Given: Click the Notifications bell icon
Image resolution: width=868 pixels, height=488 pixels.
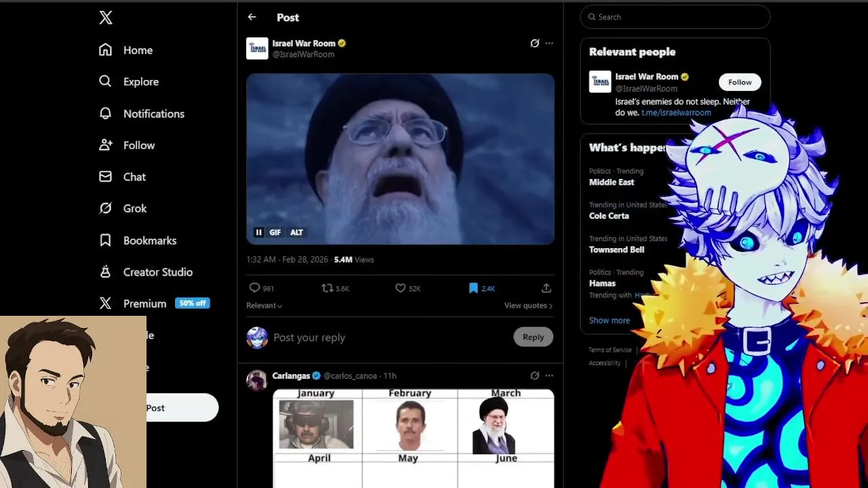Looking at the screenshot, I should click(105, 113).
